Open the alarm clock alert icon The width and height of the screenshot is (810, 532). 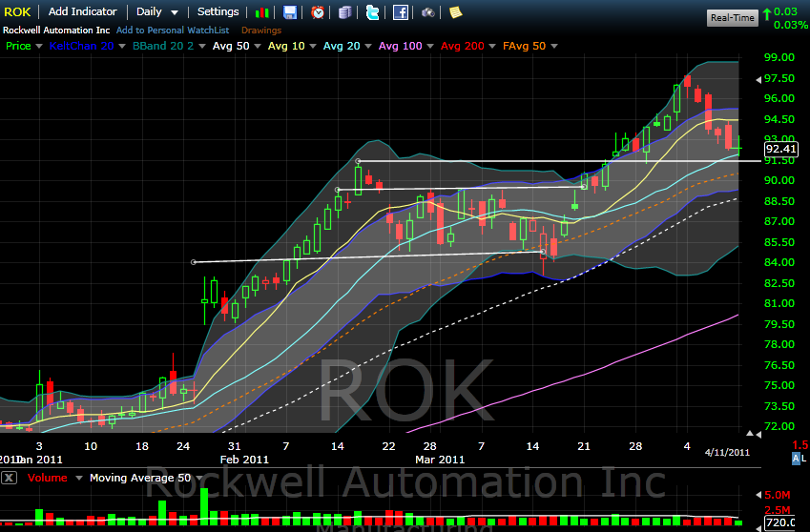(317, 12)
